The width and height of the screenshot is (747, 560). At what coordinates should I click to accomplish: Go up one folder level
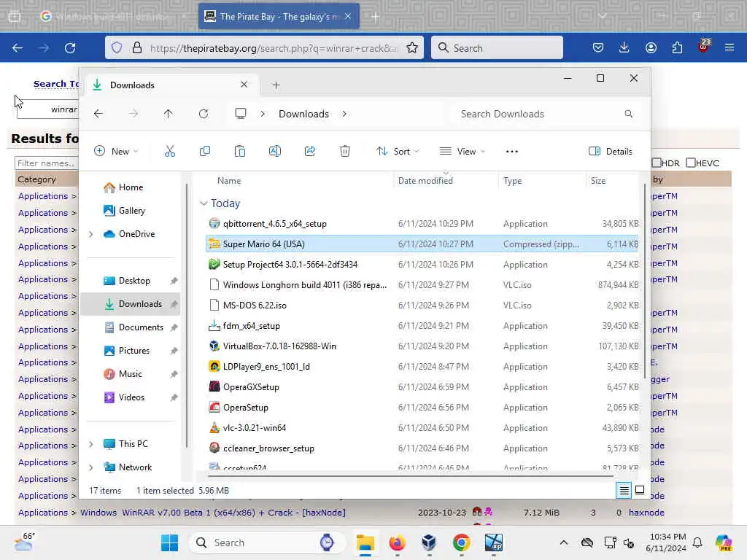[169, 114]
